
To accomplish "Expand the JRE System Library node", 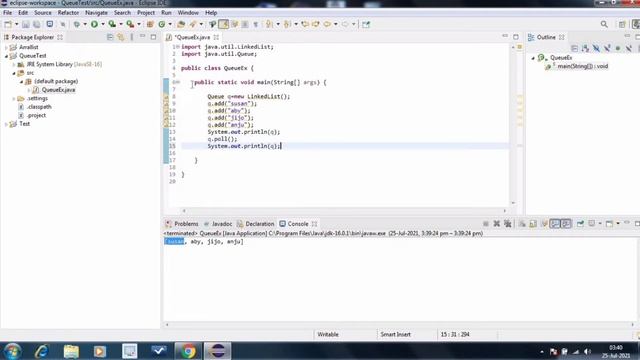I will [x=13, y=64].
